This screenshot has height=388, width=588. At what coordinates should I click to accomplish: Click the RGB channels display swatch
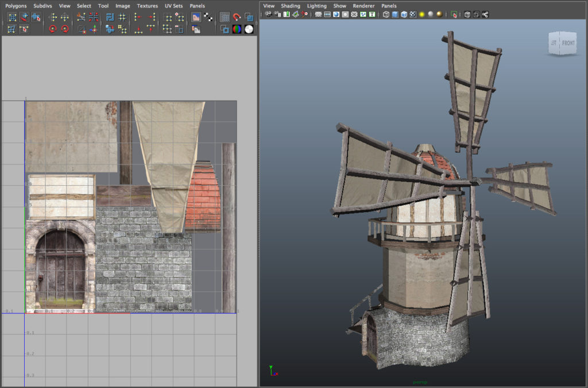(x=237, y=29)
